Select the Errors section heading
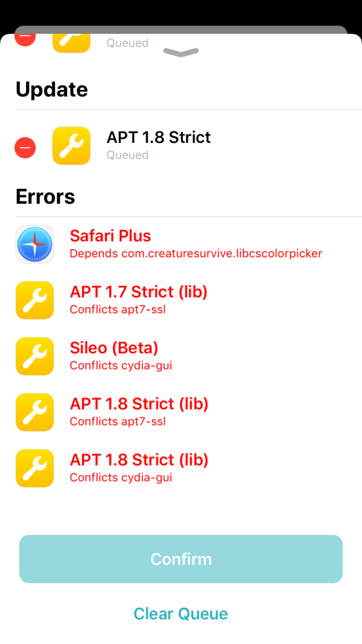 [x=45, y=197]
